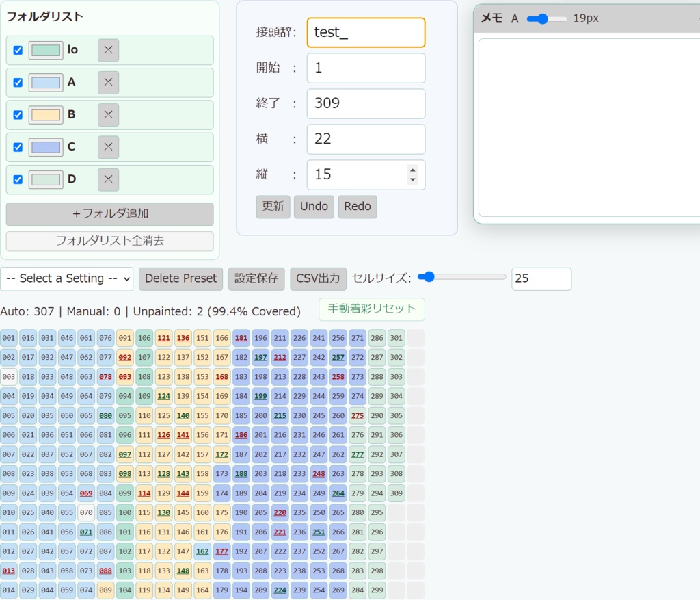700x600 pixels.
Task: Select underlined cell 257
Action: [x=338, y=357]
